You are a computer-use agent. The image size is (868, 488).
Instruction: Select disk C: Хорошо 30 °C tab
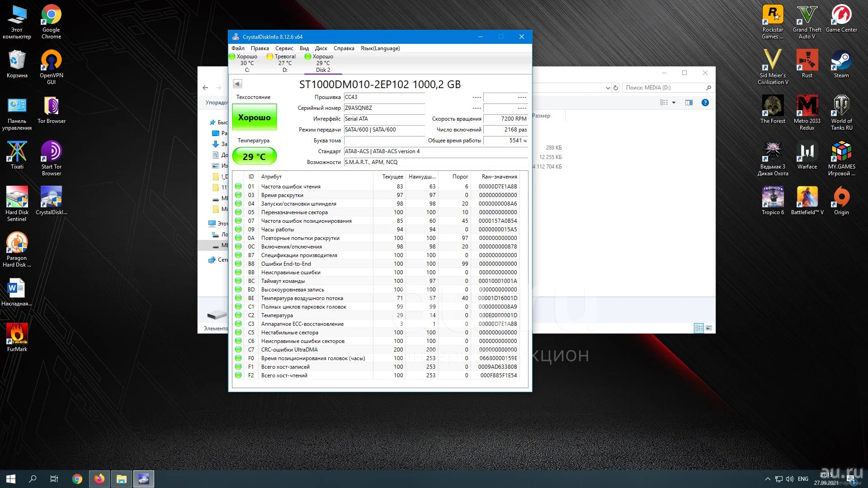247,63
